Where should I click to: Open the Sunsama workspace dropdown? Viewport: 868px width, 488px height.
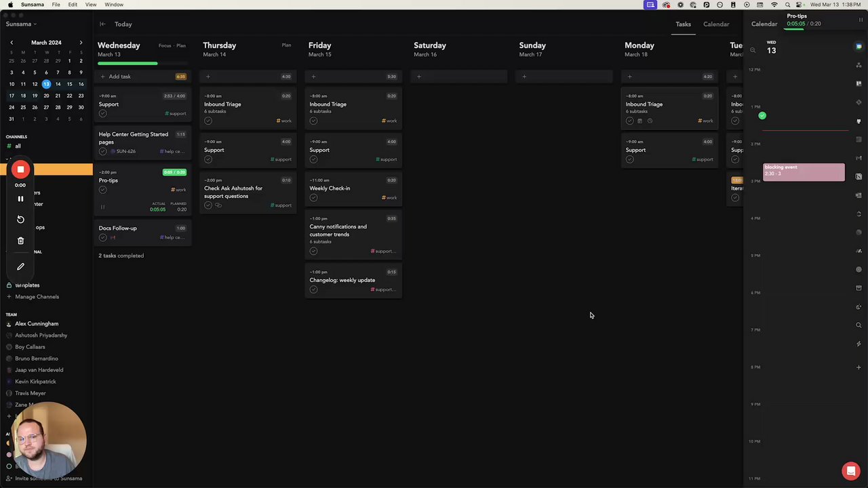click(21, 24)
